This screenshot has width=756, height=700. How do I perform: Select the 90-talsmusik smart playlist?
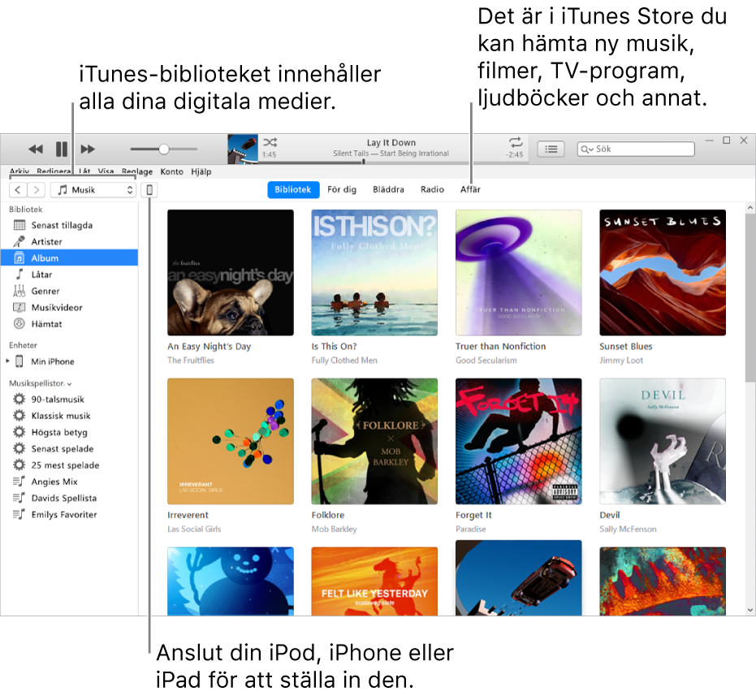(57, 399)
